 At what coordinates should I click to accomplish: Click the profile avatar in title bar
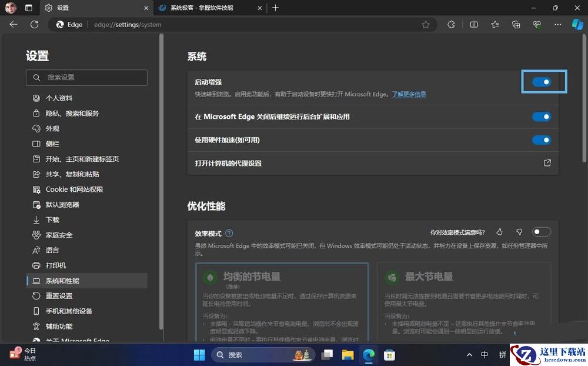click(x=11, y=8)
